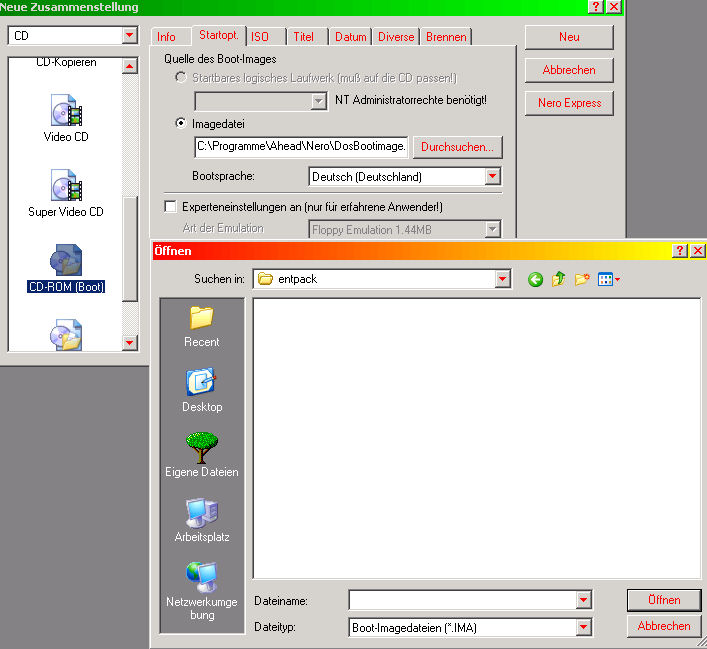Viewport: 707px width, 649px height.
Task: Click Abbrechen in the Öffnen dialog
Action: coord(664,626)
